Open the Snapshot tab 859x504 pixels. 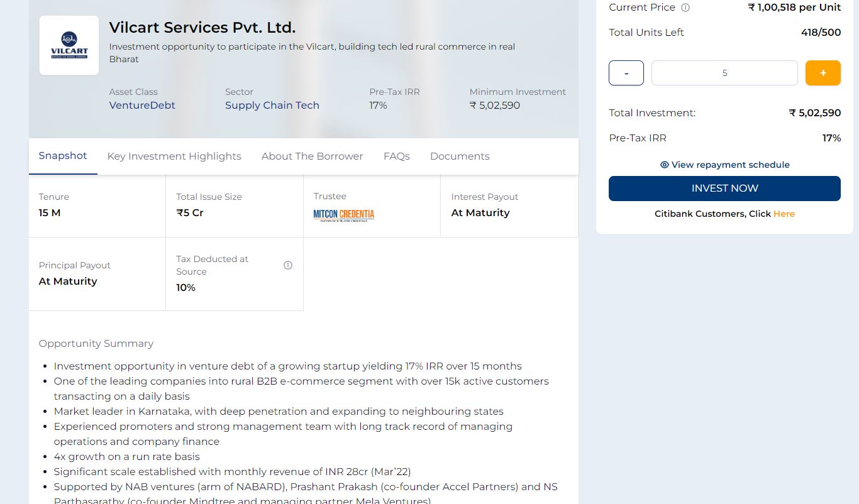pos(63,156)
